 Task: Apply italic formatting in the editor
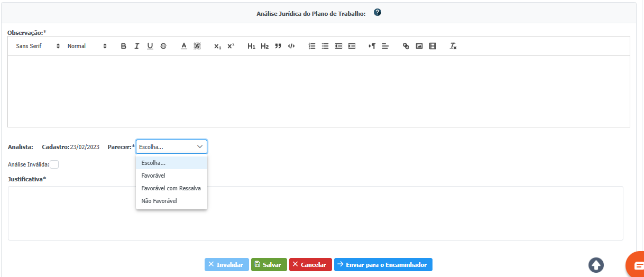point(136,46)
